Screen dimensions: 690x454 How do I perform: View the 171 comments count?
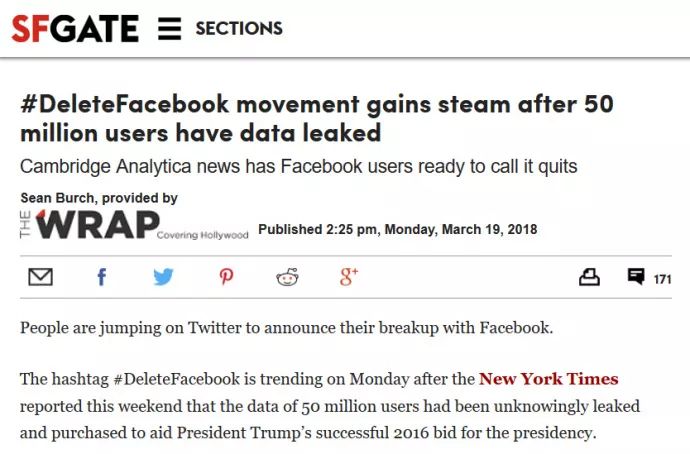[x=662, y=279]
